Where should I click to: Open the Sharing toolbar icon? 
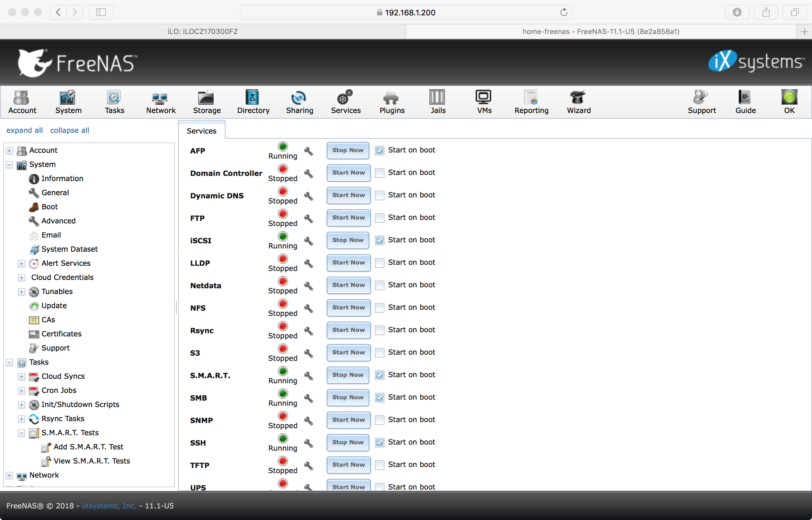point(299,102)
